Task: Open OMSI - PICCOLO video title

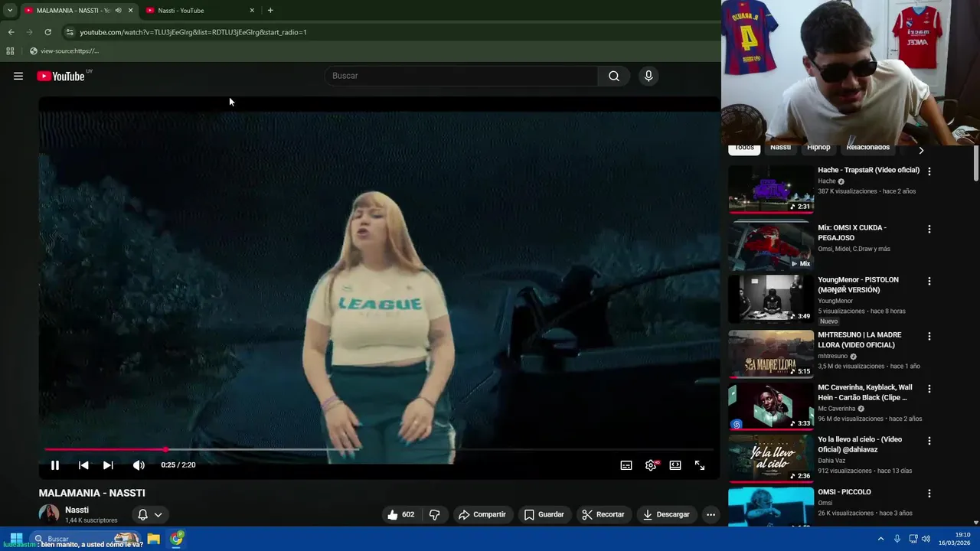Action: 844,492
